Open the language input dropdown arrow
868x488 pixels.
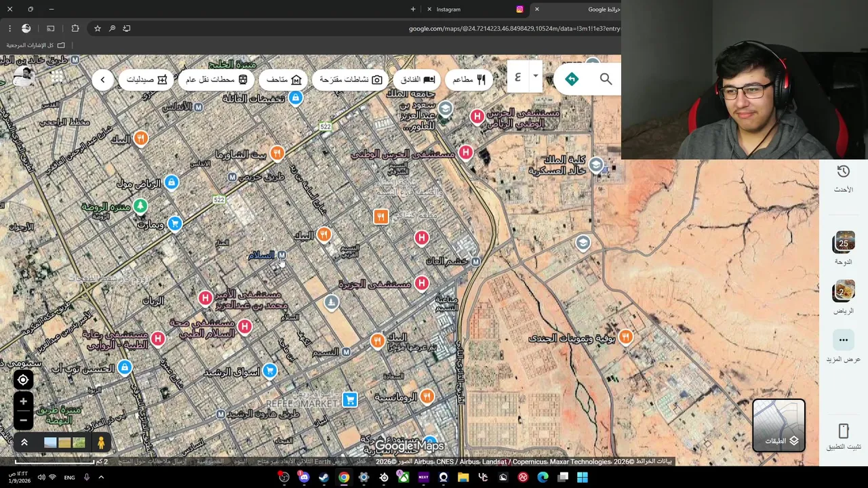tap(535, 76)
